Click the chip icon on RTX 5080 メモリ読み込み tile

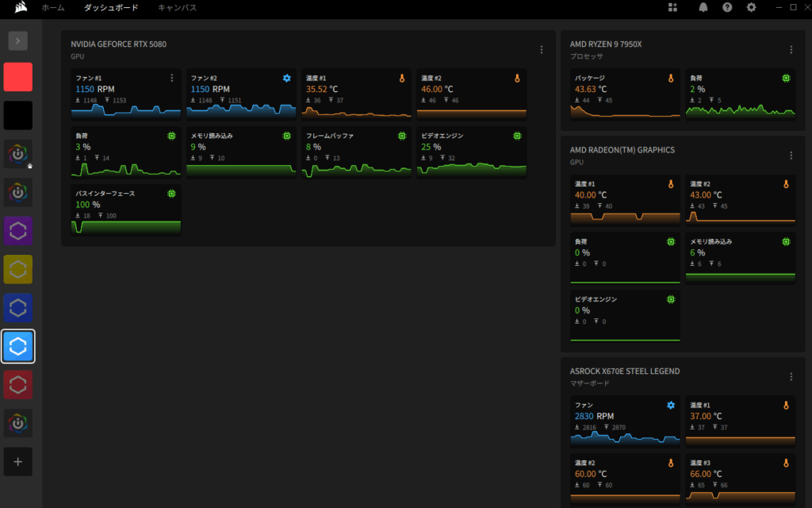(x=287, y=136)
